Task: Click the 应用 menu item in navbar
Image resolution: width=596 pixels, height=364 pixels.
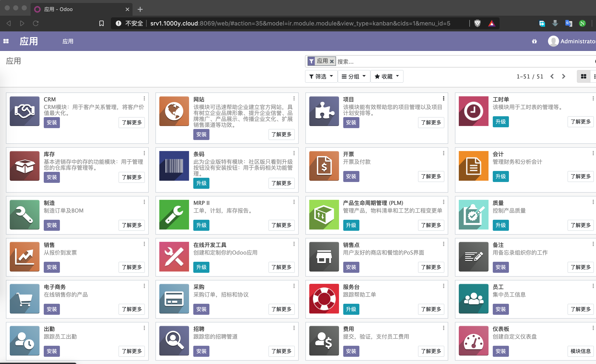Action: [68, 41]
